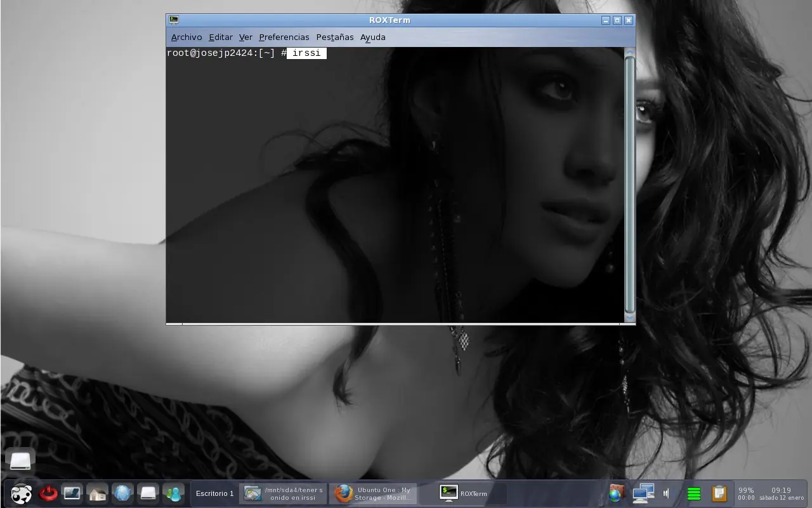The width and height of the screenshot is (812, 508).
Task: Click the 09:19 clock in panel
Action: 781,490
